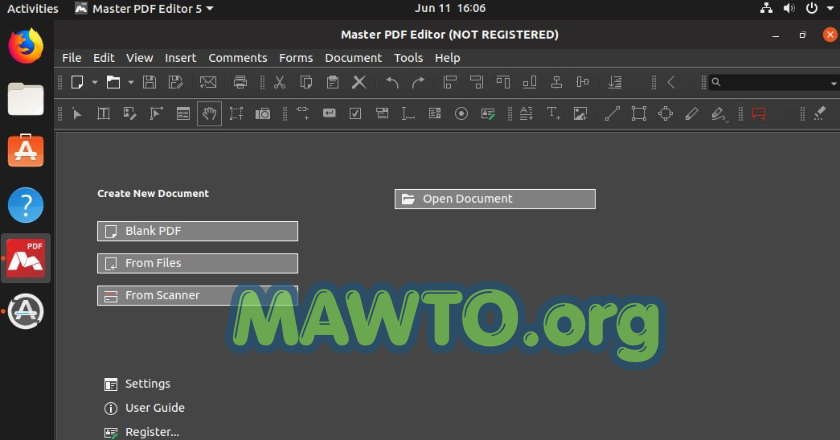Click the Print toolbar icon

[241, 82]
